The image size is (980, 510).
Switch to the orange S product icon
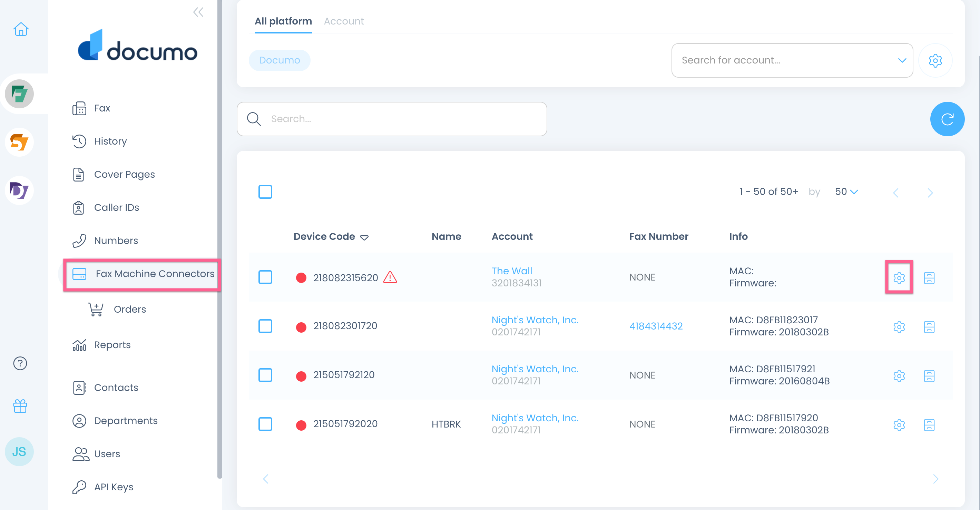coord(19,142)
